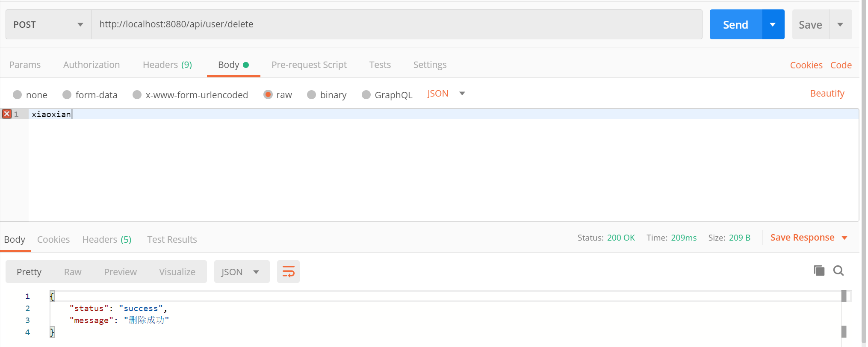Send the request

click(735, 24)
